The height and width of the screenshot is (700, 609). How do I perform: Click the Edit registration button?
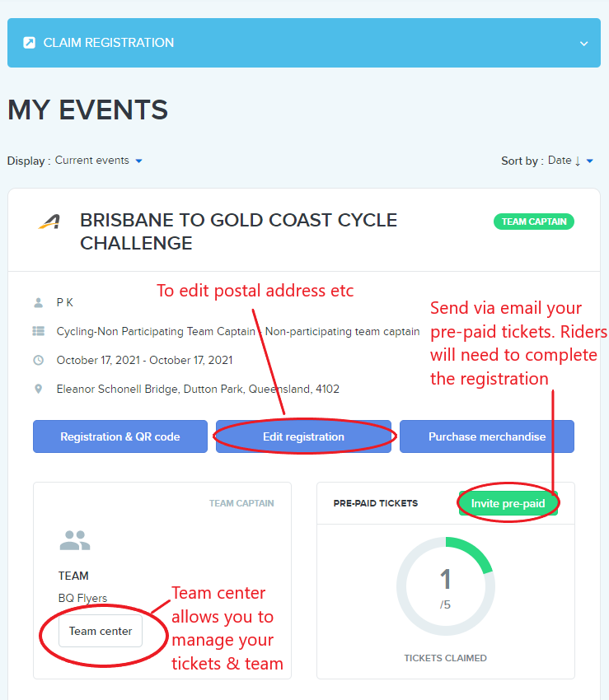[x=304, y=436]
